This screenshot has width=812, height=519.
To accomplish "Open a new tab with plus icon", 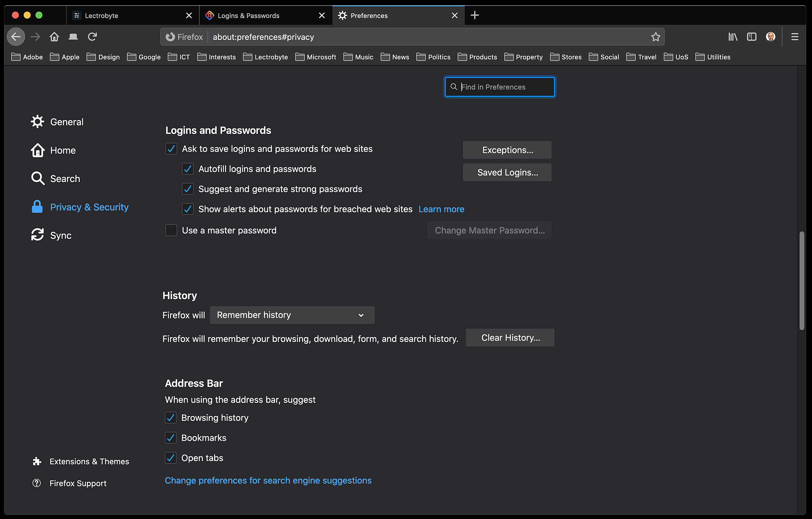I will (475, 15).
